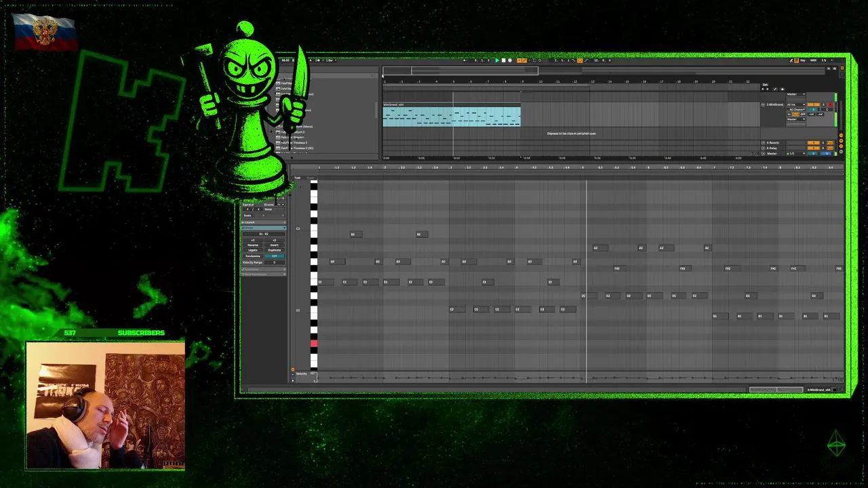Enable Draw Mode pencil icon
The image size is (868, 488).
tap(791, 60)
